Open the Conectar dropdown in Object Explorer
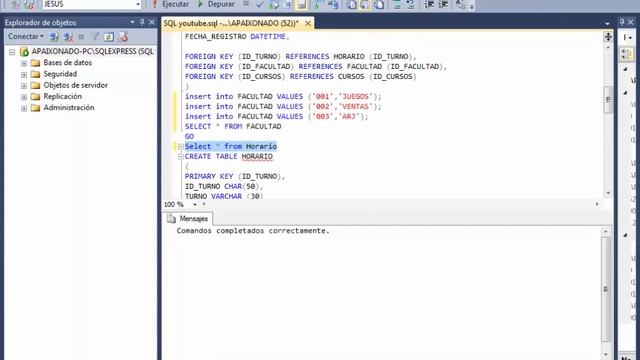This screenshot has height=360, width=640. point(26,37)
